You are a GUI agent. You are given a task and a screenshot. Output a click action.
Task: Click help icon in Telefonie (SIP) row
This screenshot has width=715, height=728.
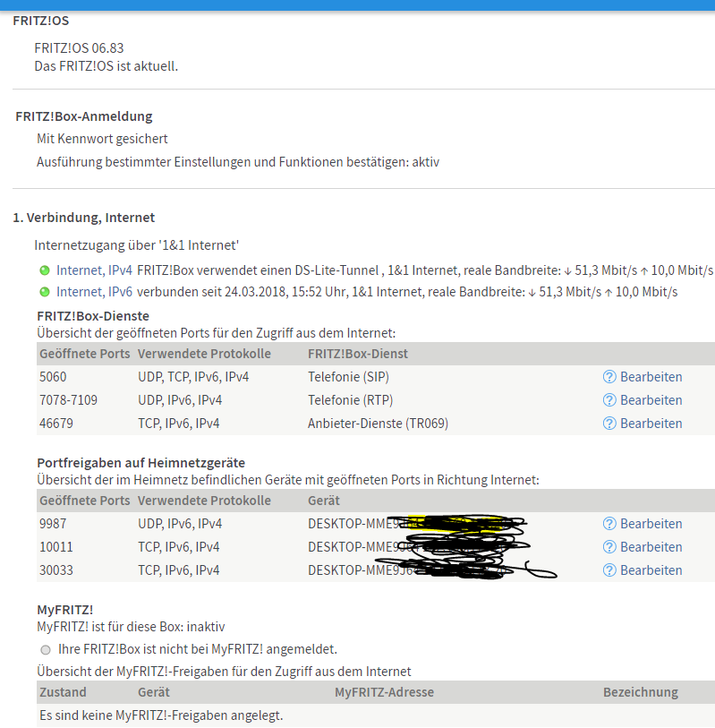click(609, 376)
